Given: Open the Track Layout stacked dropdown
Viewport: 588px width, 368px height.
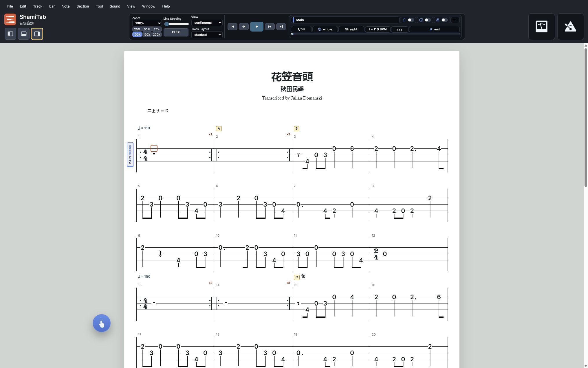Looking at the screenshot, I should [x=207, y=35].
